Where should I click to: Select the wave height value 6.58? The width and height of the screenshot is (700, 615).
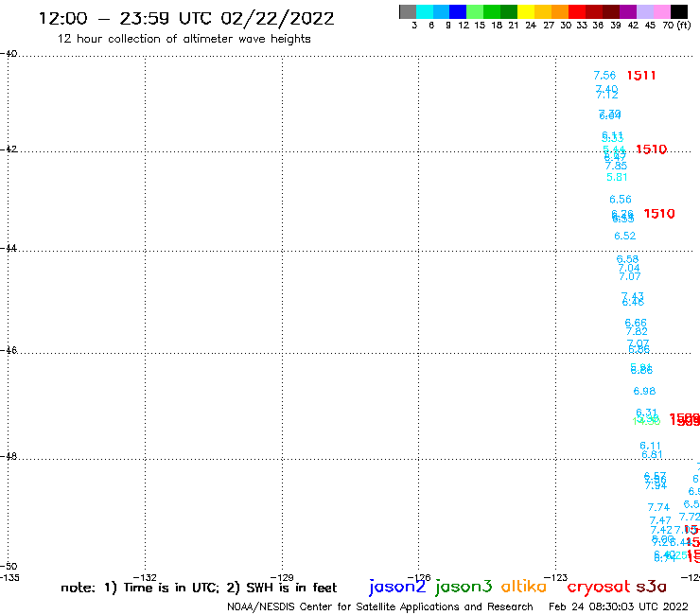click(x=628, y=259)
